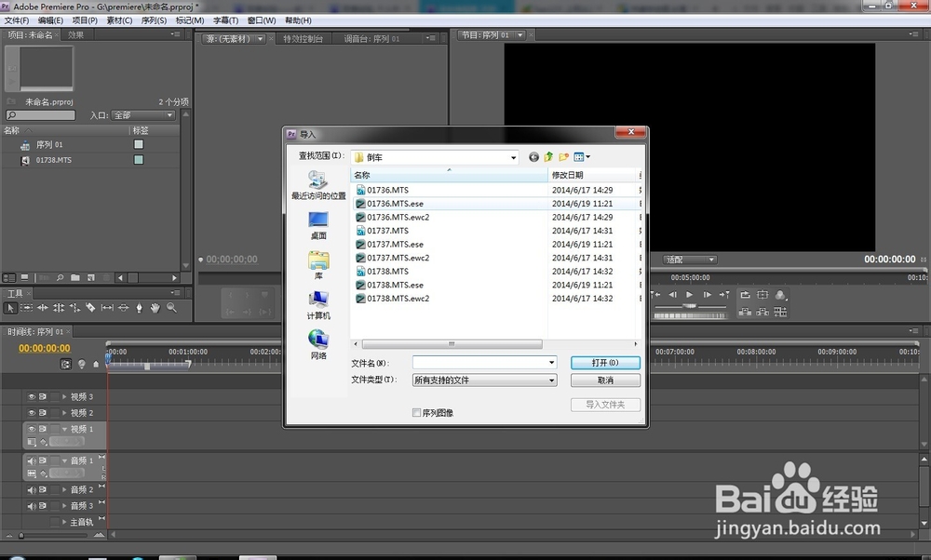Select the Zoom magnifier tool
The width and height of the screenshot is (931, 560).
(171, 308)
